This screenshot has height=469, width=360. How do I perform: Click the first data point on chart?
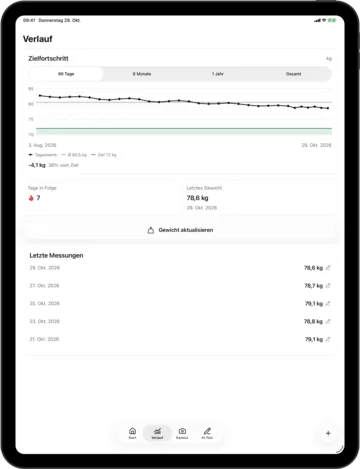coord(40,96)
